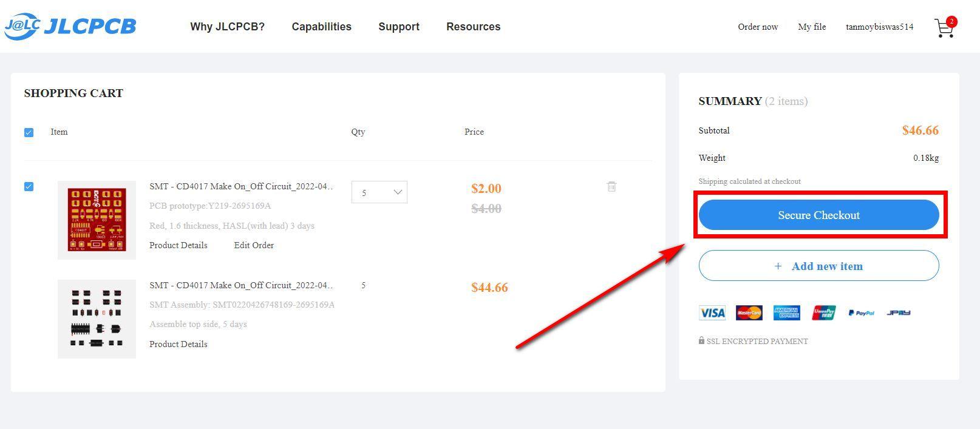The height and width of the screenshot is (429, 980).
Task: Click the SSL lock icon
Action: coord(701,341)
